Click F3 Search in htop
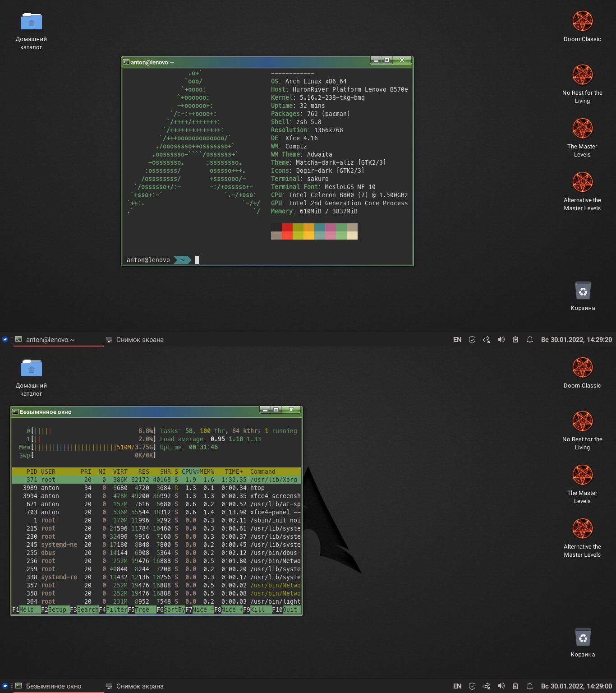This screenshot has width=616, height=693. (x=84, y=610)
